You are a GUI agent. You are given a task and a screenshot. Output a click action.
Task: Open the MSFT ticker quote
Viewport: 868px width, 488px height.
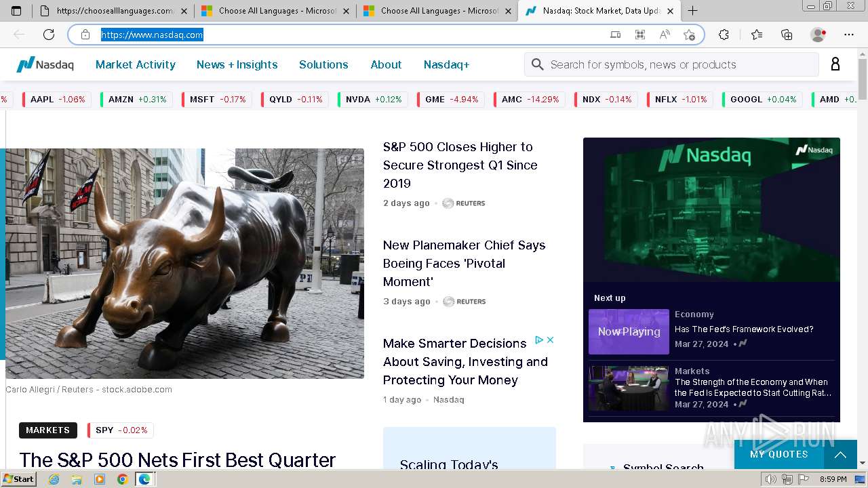point(216,99)
